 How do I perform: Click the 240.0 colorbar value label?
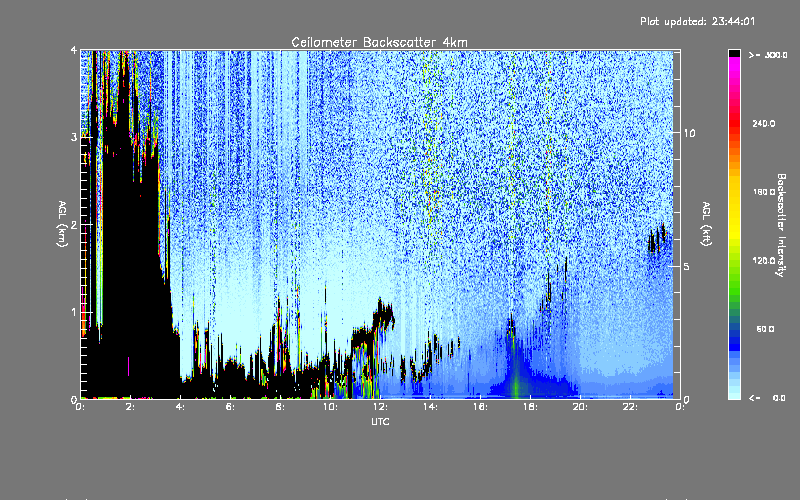tap(764, 123)
